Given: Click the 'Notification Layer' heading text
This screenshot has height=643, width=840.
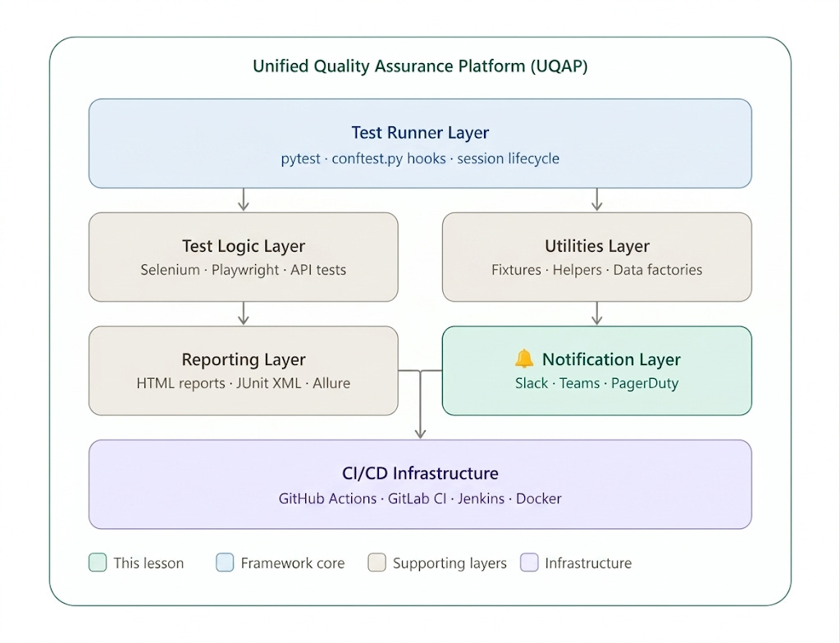Looking at the screenshot, I should point(611,359).
